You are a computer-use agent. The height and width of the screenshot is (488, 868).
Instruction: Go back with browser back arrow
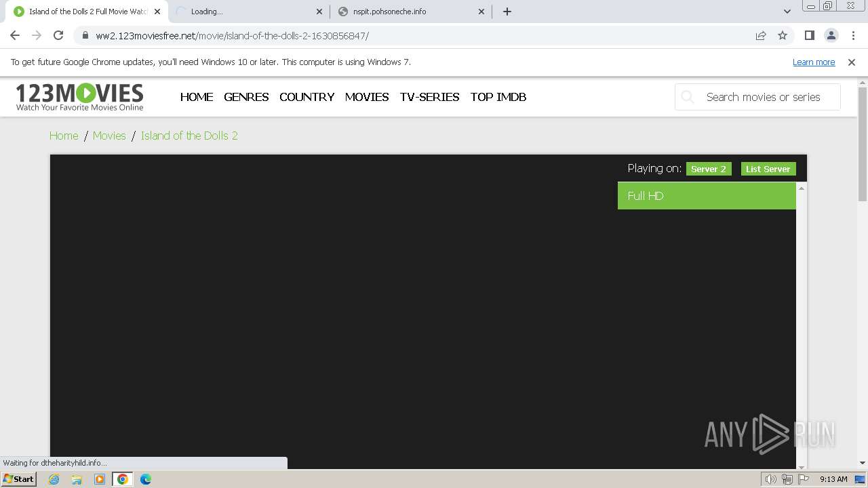pyautogui.click(x=15, y=35)
